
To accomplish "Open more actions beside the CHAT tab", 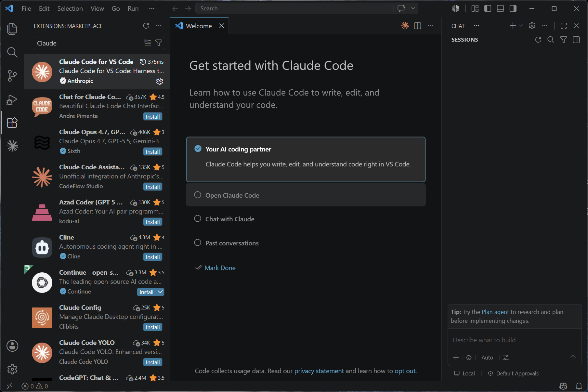I will 477,26.
